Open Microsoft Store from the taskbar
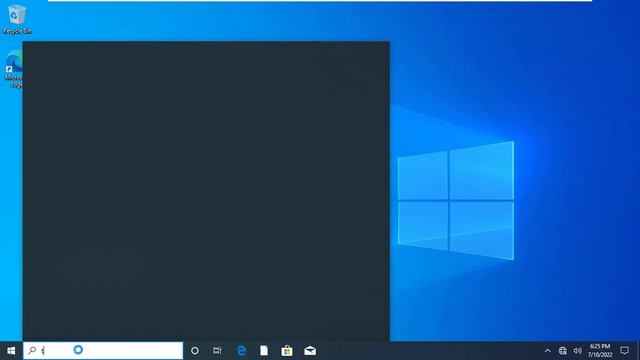This screenshot has height=360, width=640. coord(287,351)
